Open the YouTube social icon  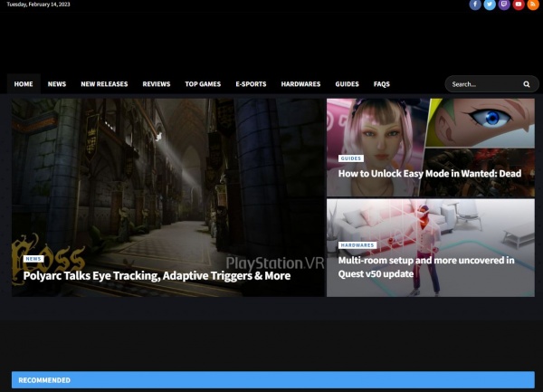519,5
